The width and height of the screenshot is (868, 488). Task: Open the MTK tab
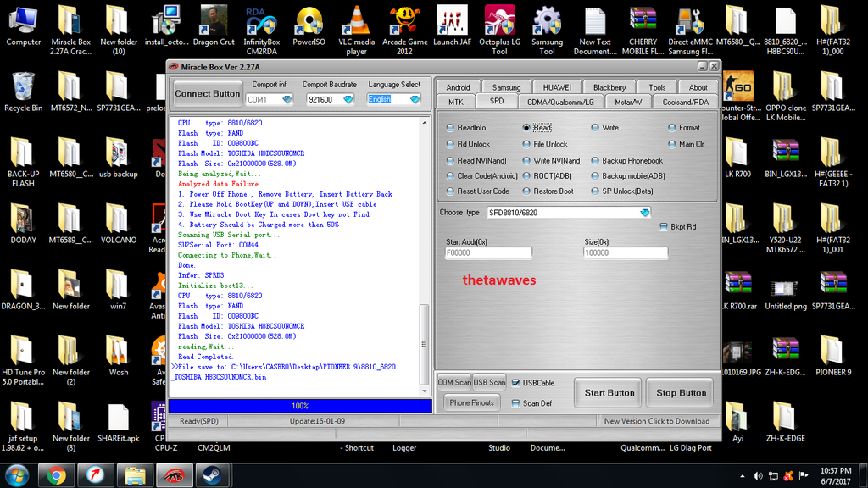[x=456, y=102]
